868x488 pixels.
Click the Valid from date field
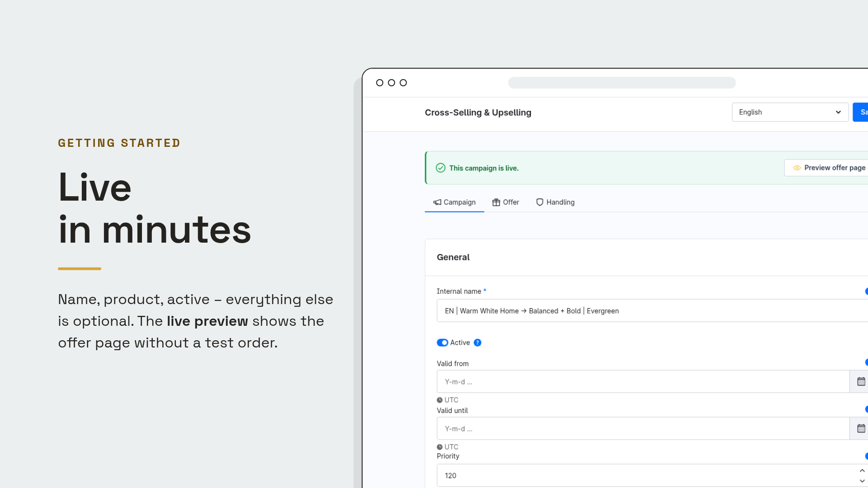coord(643,382)
